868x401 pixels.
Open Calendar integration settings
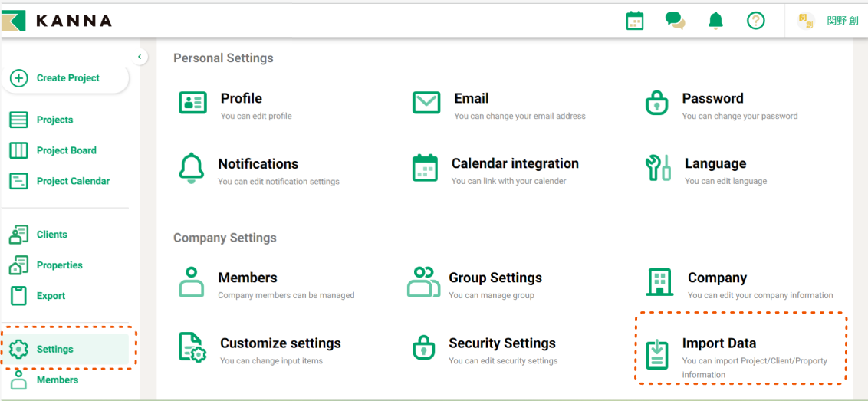[515, 164]
